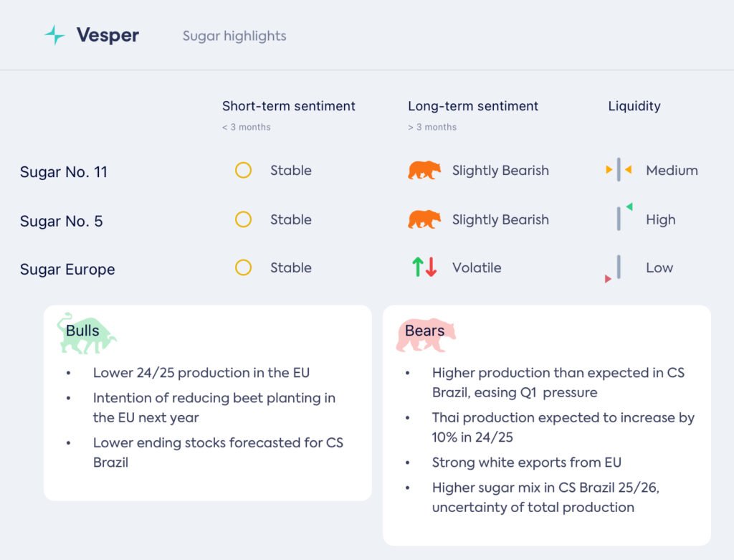Click the Long-term sentiment column header

473,106
